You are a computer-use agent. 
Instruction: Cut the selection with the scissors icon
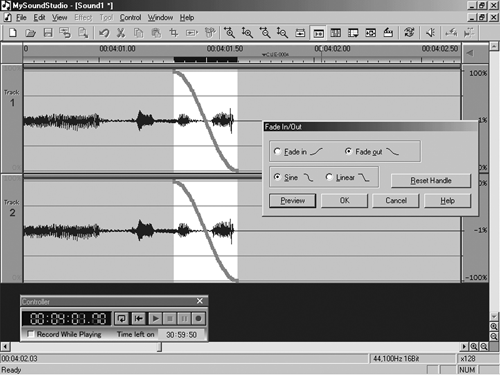pos(121,33)
